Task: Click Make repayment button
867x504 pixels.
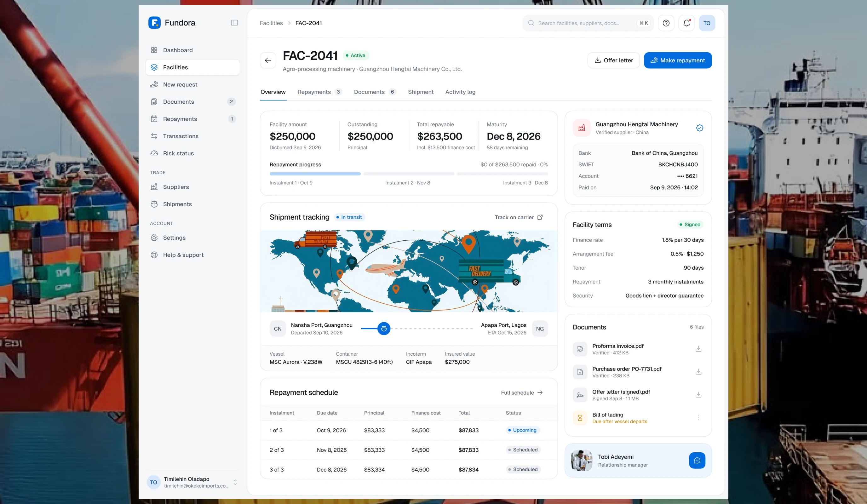Action: tap(678, 60)
